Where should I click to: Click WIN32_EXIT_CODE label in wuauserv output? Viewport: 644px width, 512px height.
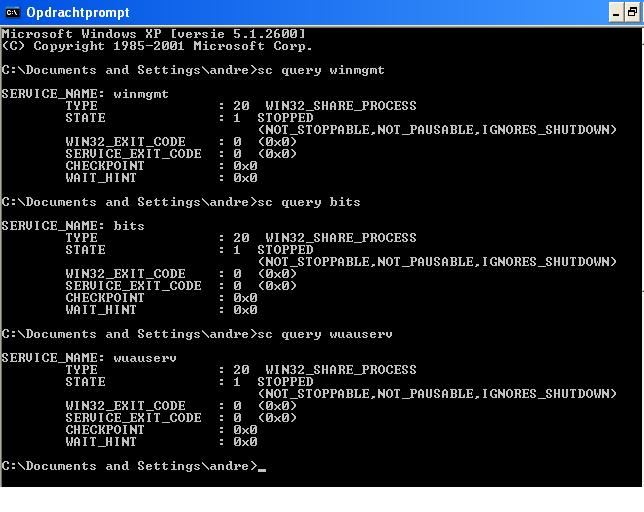click(x=125, y=406)
